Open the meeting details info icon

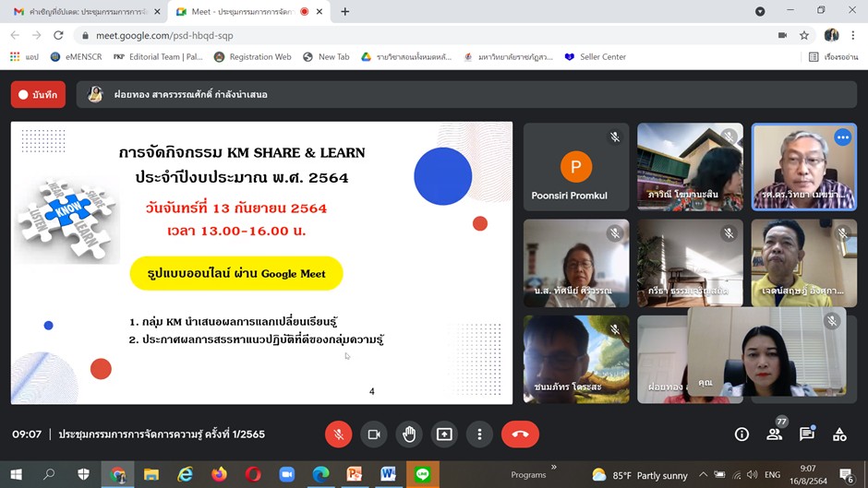point(741,434)
